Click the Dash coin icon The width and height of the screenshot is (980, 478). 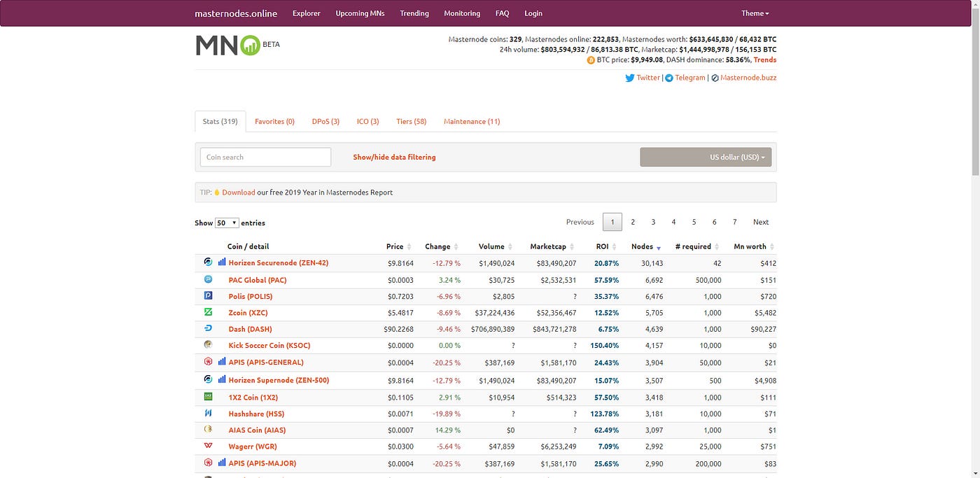[208, 328]
